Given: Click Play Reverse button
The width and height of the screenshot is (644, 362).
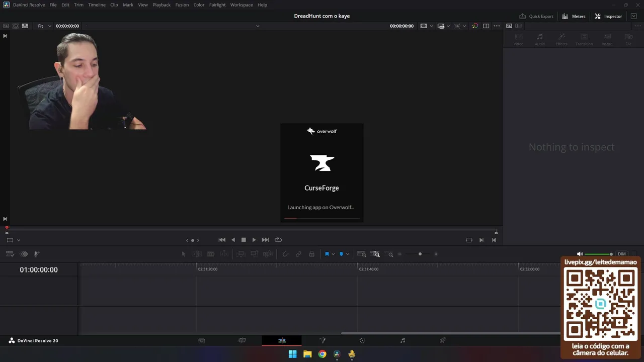Looking at the screenshot, I should click(x=233, y=240).
